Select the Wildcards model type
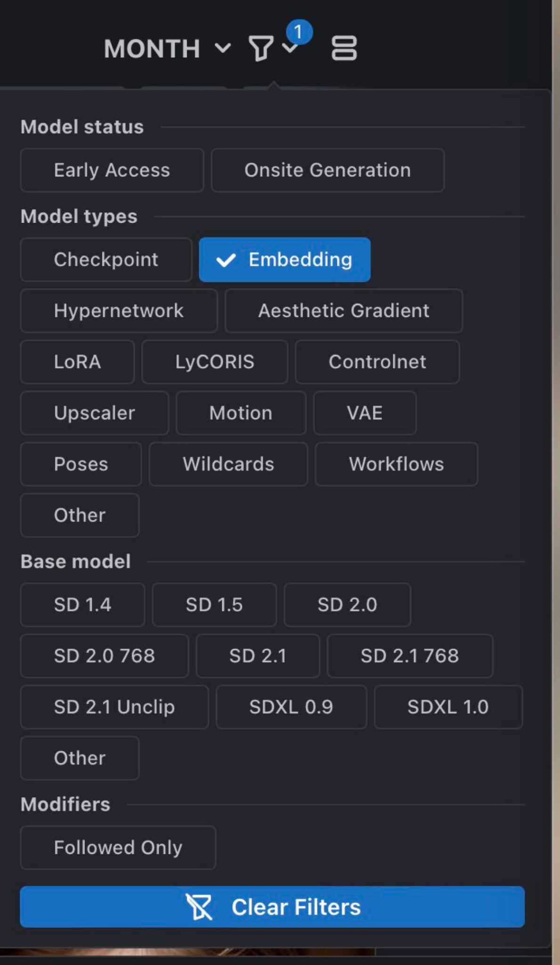This screenshot has width=560, height=965. point(228,464)
